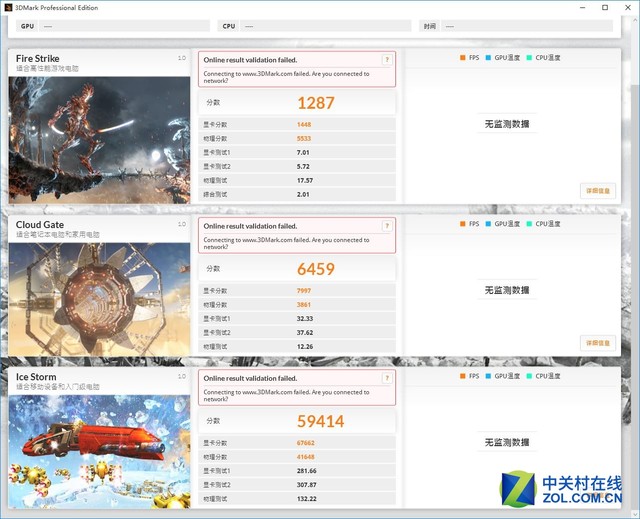The height and width of the screenshot is (519, 640).
Task: Click Fire Strike physics test value 17.57
Action: (x=305, y=180)
